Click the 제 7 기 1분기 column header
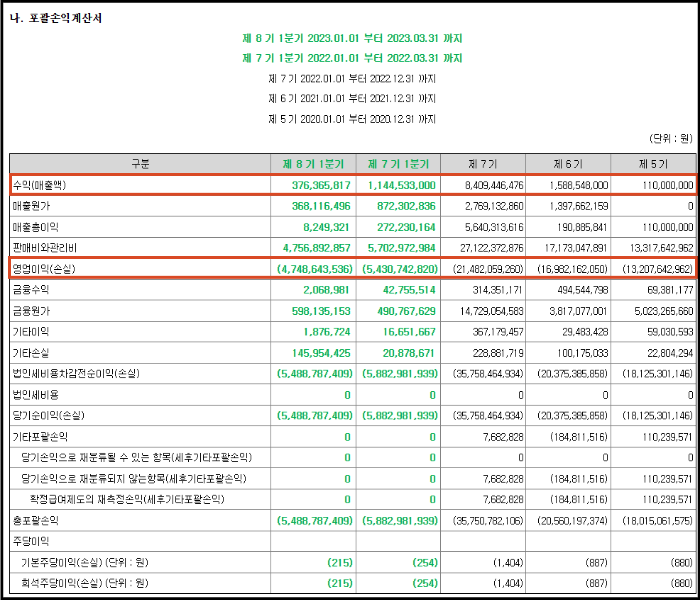 click(398, 164)
